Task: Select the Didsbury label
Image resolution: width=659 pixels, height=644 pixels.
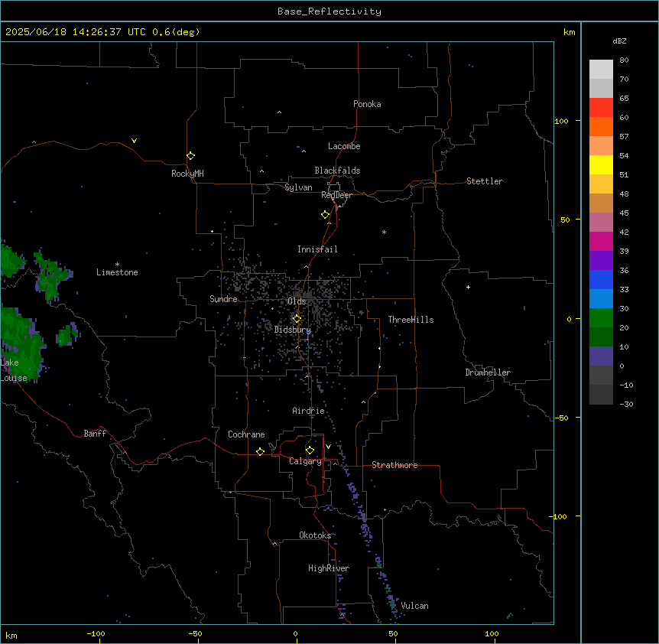Action: point(293,330)
